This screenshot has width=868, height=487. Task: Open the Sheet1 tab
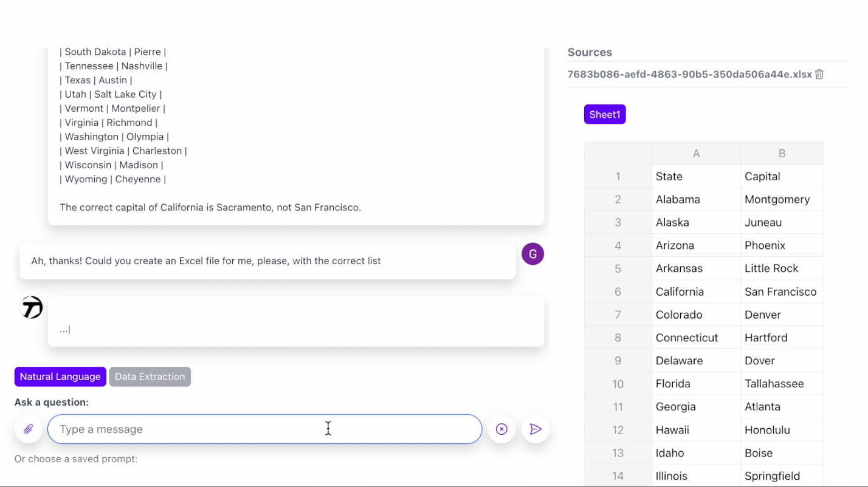click(604, 114)
